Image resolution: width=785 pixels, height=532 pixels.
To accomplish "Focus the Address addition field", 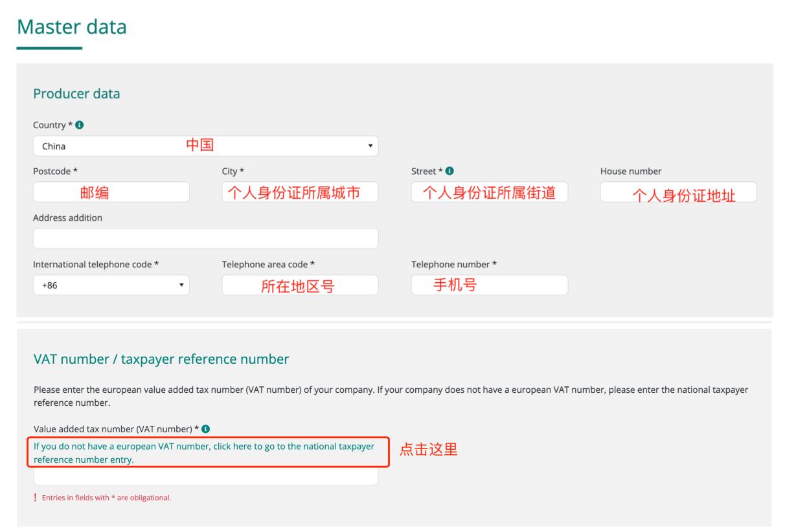I will pyautogui.click(x=205, y=238).
